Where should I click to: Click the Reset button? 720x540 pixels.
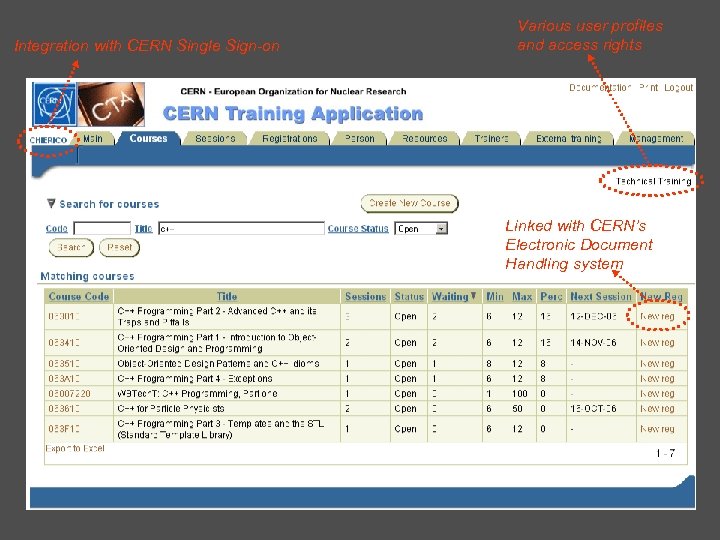[x=119, y=248]
